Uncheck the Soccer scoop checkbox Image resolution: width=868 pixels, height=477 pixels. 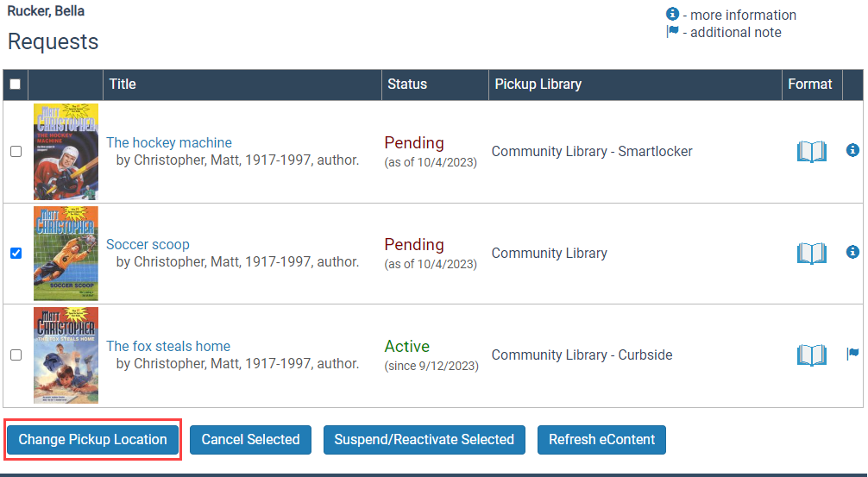(x=16, y=254)
